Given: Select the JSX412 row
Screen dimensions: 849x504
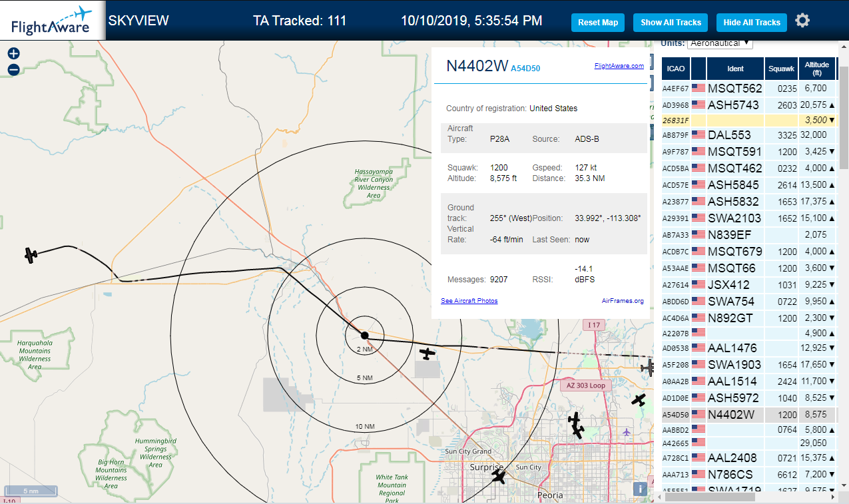Looking at the screenshot, I should coord(749,284).
